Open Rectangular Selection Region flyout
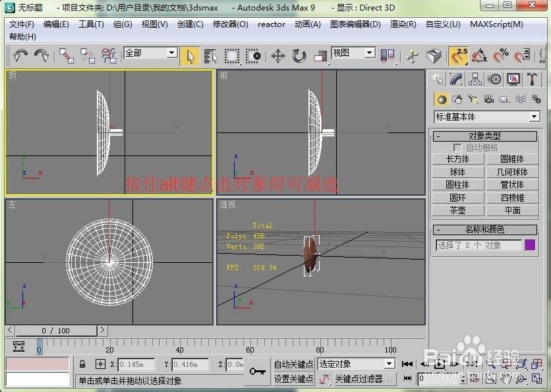551x392 pixels. point(232,56)
